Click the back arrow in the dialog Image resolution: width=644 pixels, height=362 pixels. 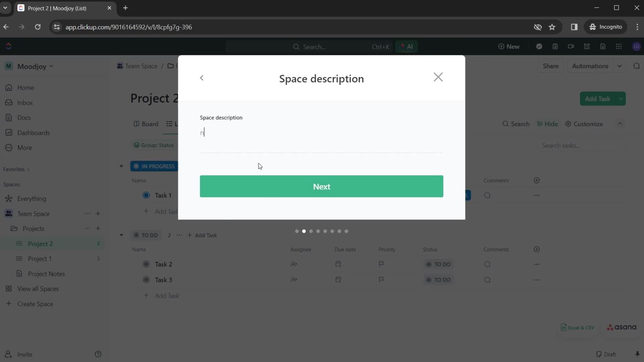202,77
